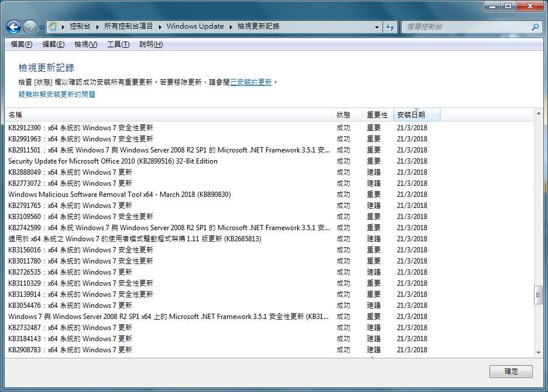Expand the chevron after 所有控制台項目 breadcrumb
The image size is (548, 392).
160,26
